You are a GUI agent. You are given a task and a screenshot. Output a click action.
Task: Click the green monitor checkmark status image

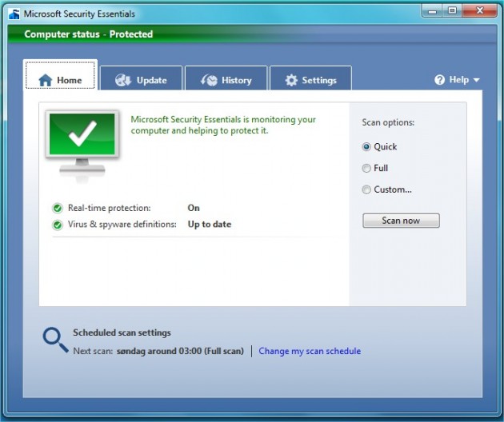[x=82, y=146]
